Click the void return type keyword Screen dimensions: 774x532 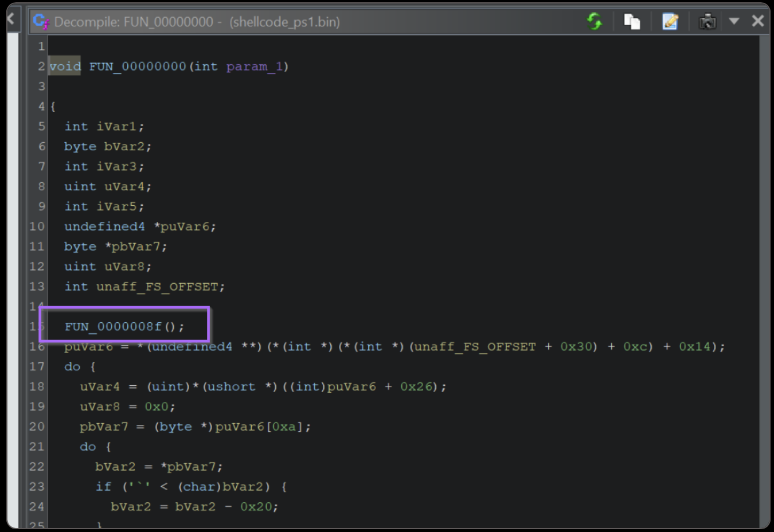click(65, 66)
